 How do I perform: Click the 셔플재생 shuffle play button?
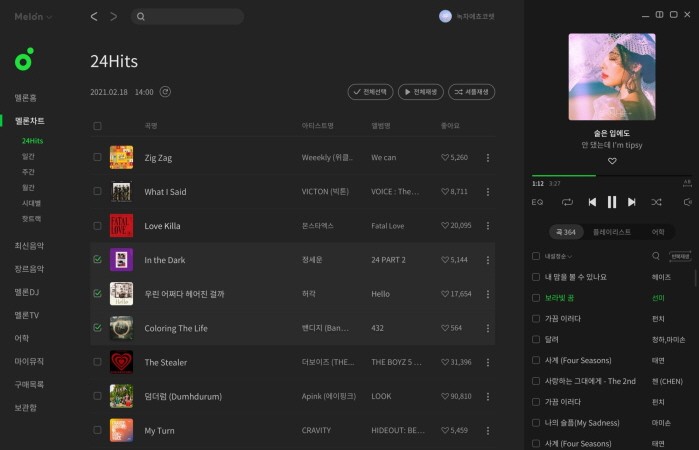[472, 92]
